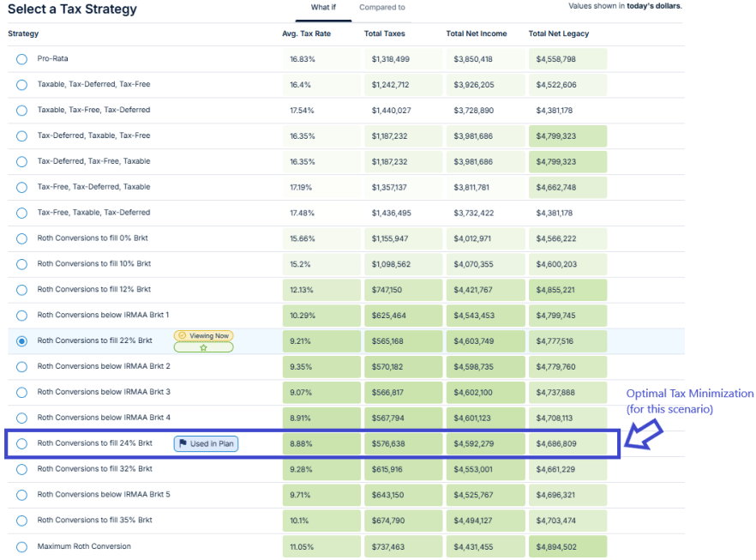Select Roth Conversions to fill 12% Brkt radio
Screen dimensions: 756x560
(x=21, y=290)
